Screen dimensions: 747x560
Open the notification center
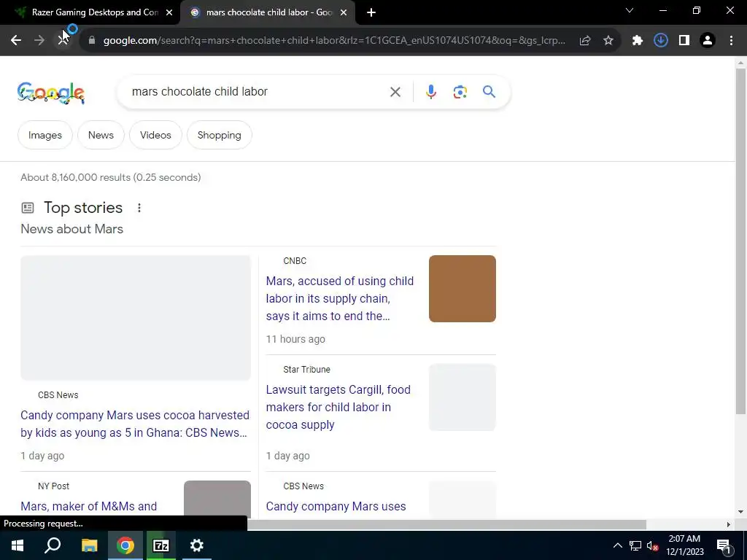click(723, 545)
